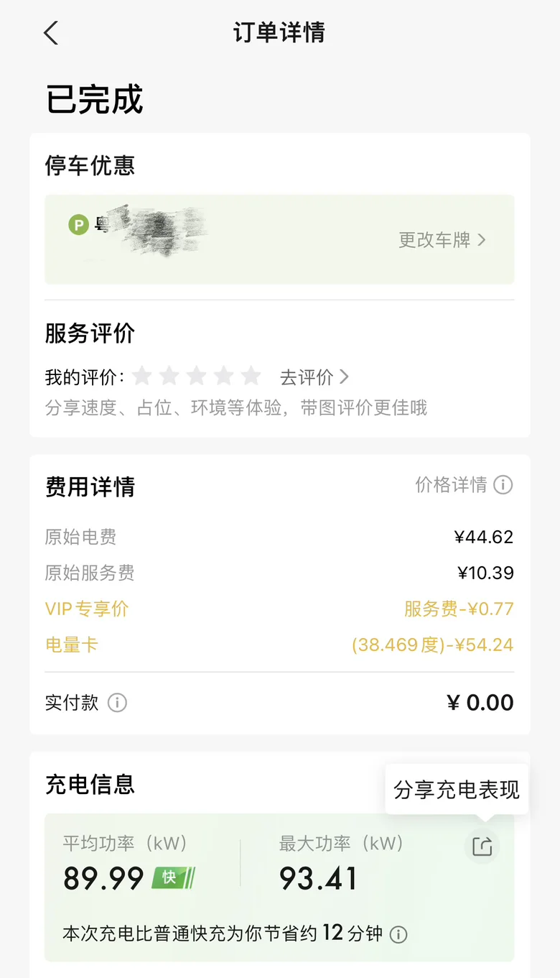Screen dimensions: 560x978
Task: Select the fourth rating star
Action: click(x=224, y=376)
